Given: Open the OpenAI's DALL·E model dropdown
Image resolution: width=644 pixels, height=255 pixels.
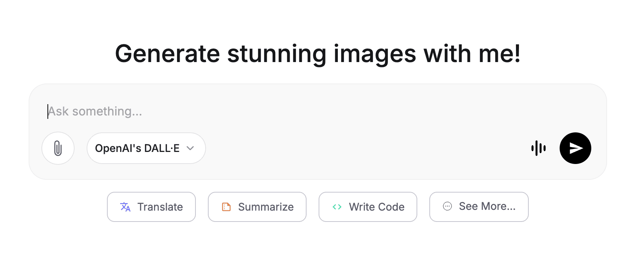Looking at the screenshot, I should click(x=146, y=148).
